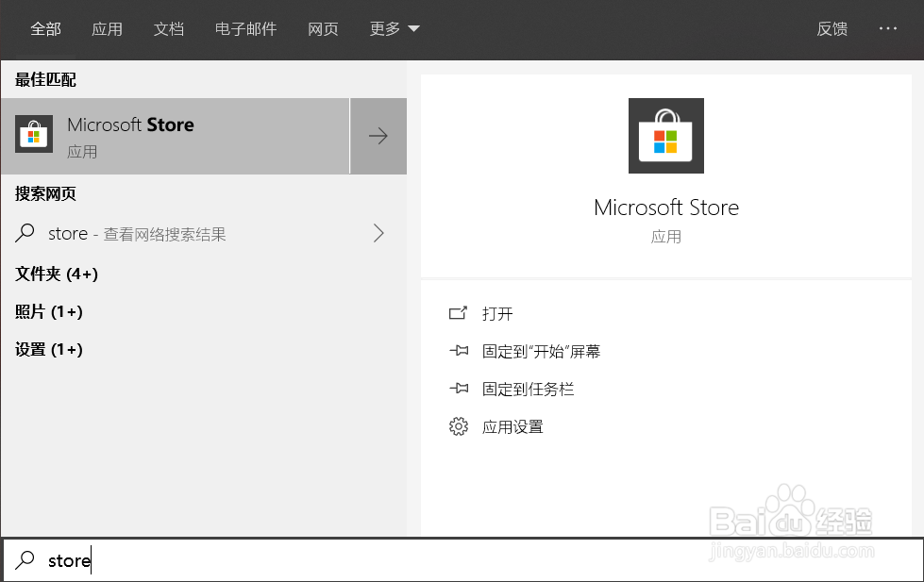Image resolution: width=924 pixels, height=582 pixels.
Task: Select the 网页 (Web) tab
Action: [323, 29]
